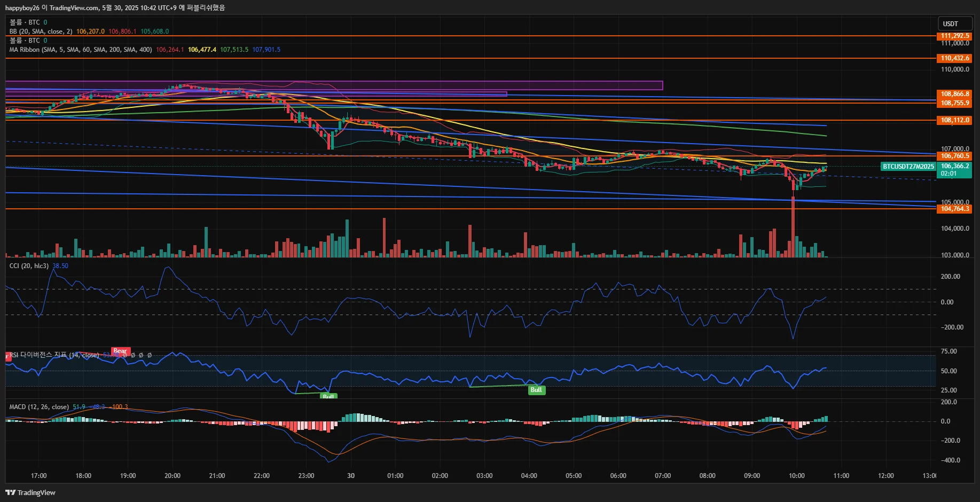Image resolution: width=980 pixels, height=502 pixels.
Task: Click the first 볼륨 · BTC volume legend
Action: point(25,22)
